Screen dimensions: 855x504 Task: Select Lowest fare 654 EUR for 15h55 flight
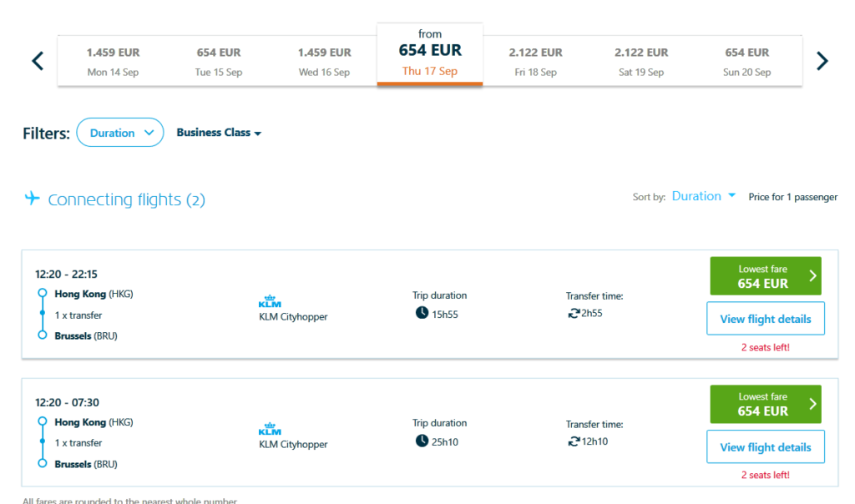pyautogui.click(x=765, y=276)
